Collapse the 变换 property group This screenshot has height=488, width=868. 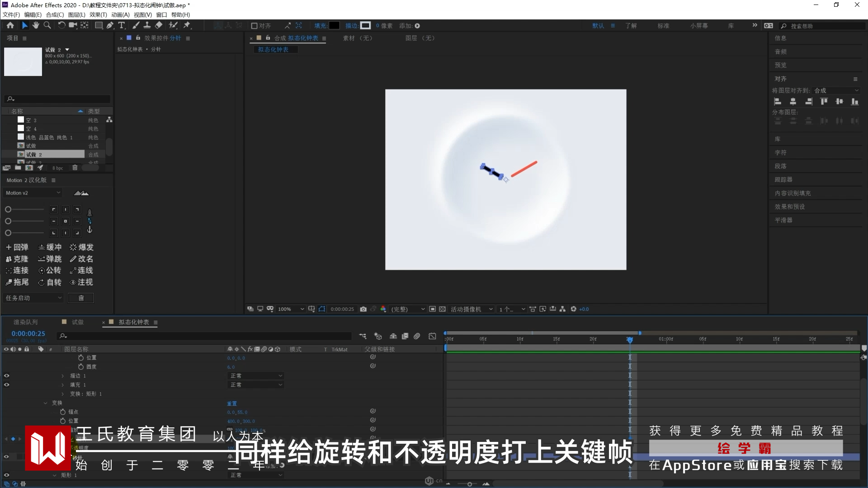(46, 403)
